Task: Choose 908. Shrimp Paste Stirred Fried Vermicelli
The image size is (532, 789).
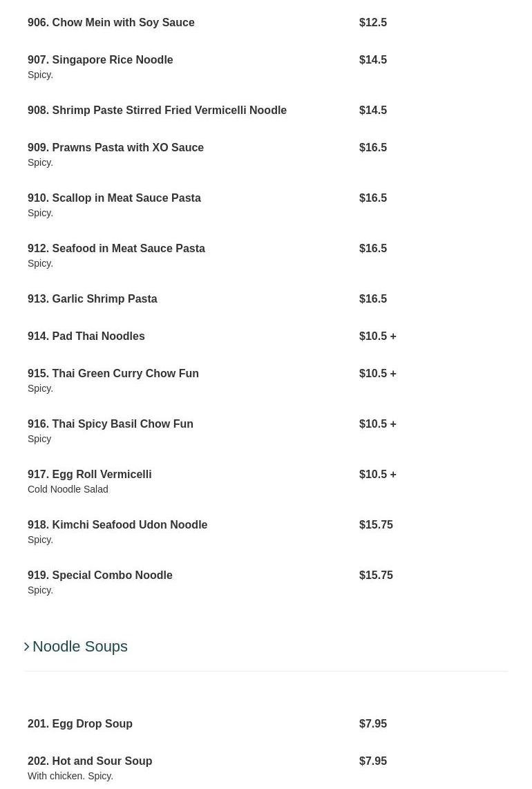Action: coord(157,111)
